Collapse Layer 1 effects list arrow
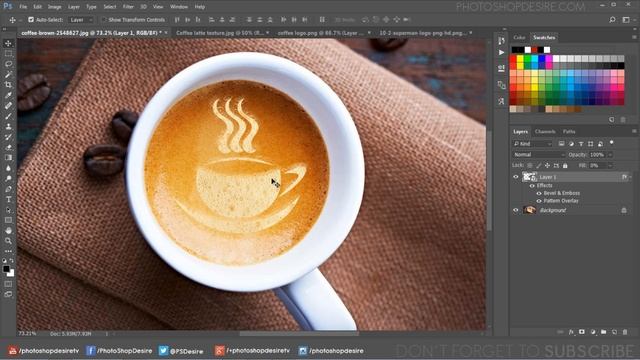The height and width of the screenshot is (360, 640). pyautogui.click(x=631, y=177)
